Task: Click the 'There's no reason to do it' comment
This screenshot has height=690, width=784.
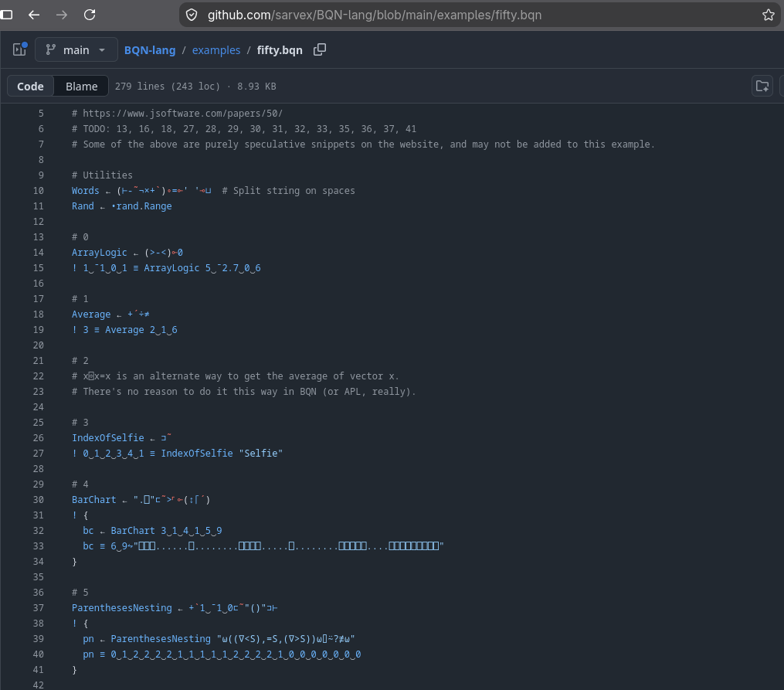Action: click(244, 392)
